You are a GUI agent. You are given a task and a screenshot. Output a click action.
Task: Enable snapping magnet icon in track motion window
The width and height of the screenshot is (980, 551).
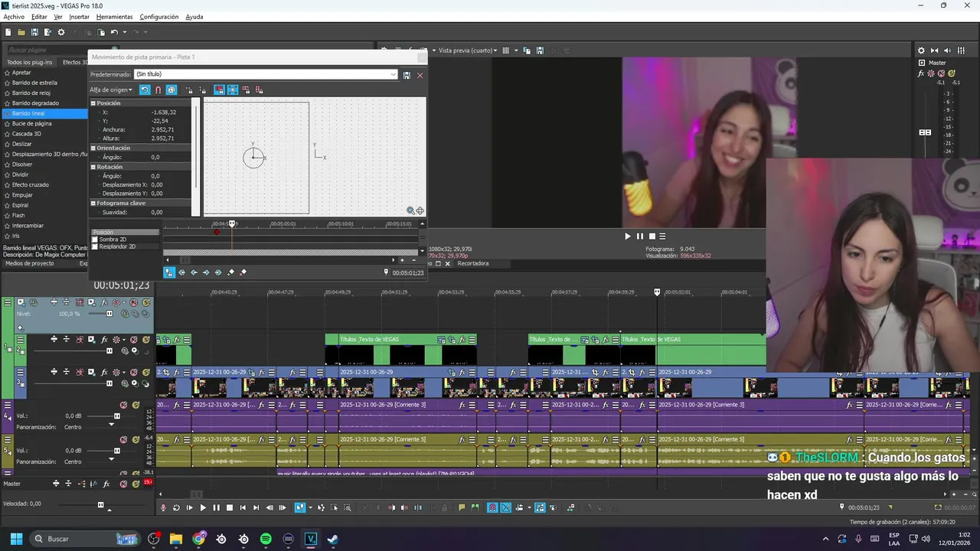coord(158,90)
